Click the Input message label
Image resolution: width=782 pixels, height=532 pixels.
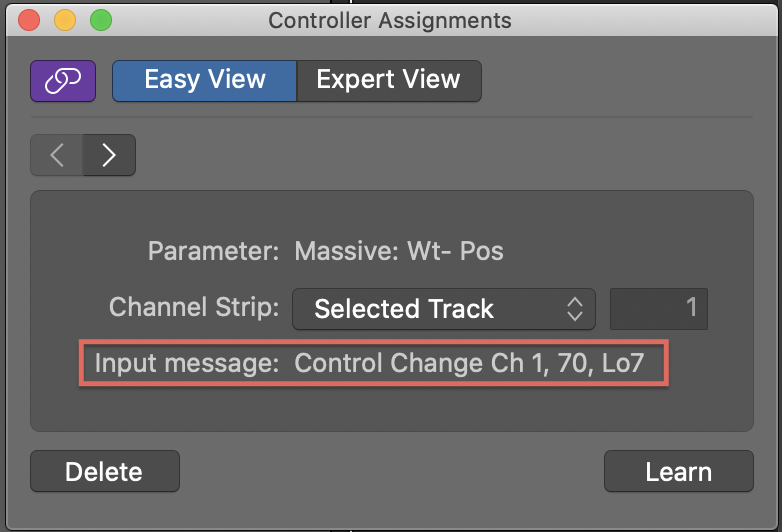187,363
